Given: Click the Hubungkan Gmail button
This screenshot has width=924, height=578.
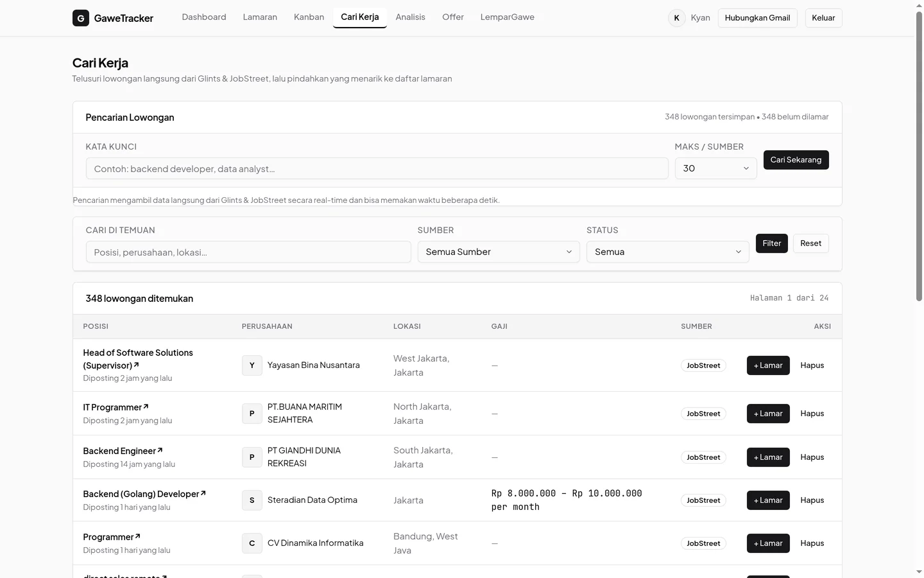Looking at the screenshot, I should tap(757, 18).
